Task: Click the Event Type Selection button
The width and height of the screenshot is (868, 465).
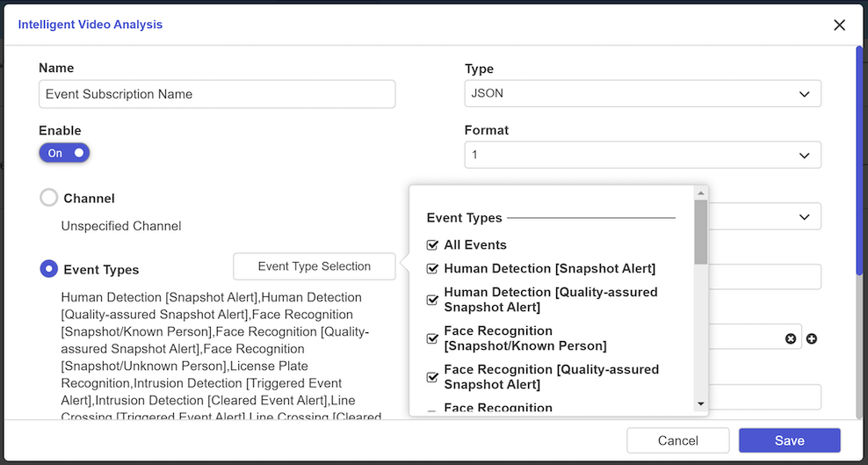Action: point(314,266)
